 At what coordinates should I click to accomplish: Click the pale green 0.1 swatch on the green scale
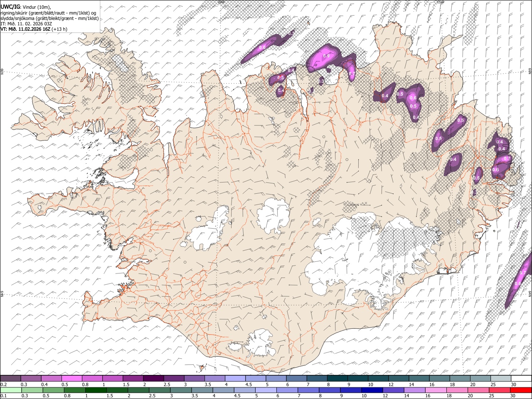pos(11,390)
